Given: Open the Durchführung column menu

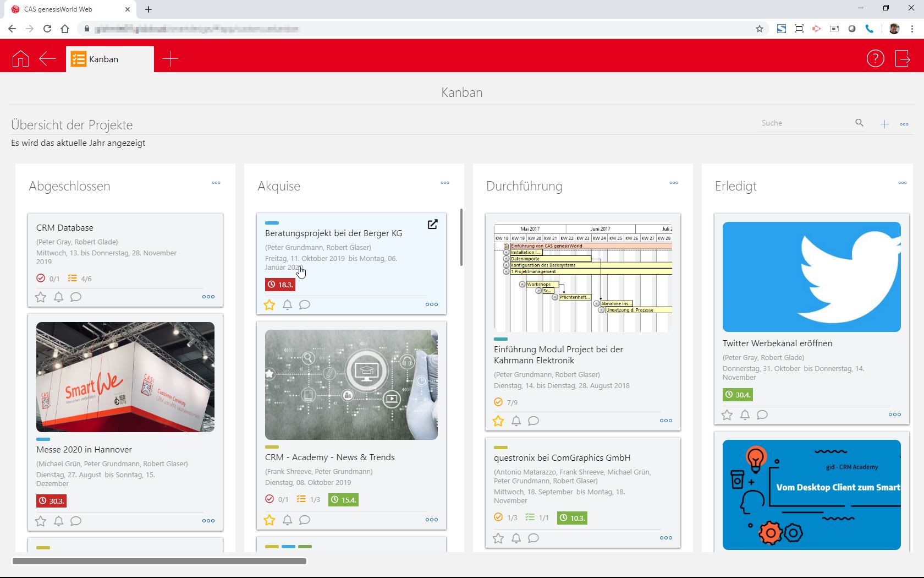Looking at the screenshot, I should (x=674, y=183).
